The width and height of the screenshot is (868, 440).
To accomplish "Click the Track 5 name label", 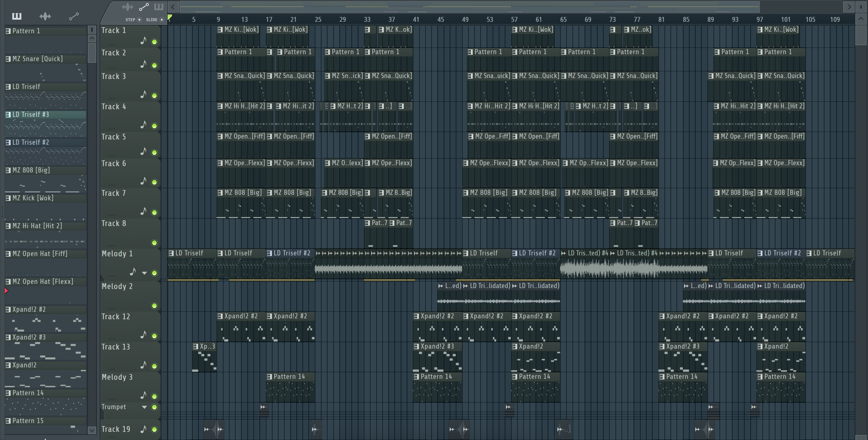I will coord(113,137).
